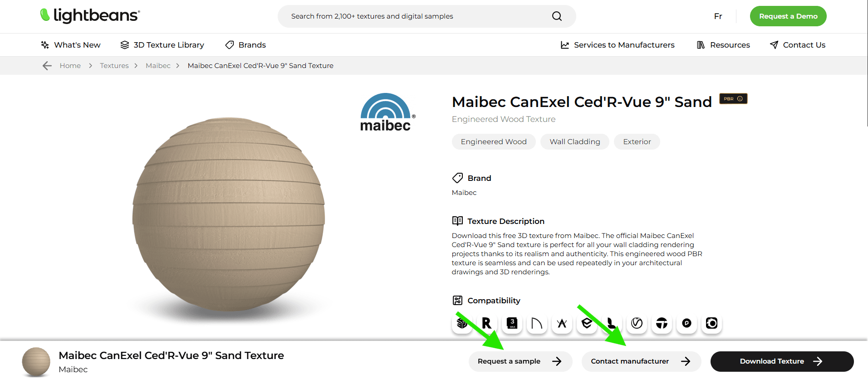Click the texture description paragraph
Viewport: 868px width, 379px height.
[577, 254]
